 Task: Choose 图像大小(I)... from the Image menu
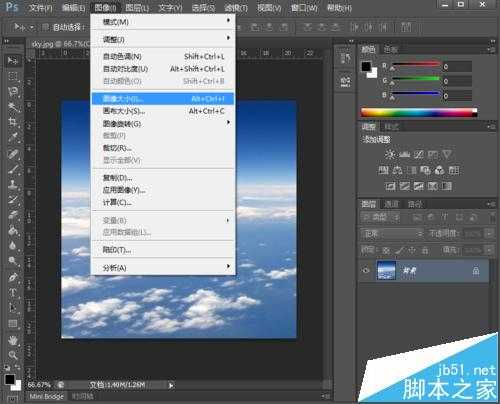click(x=163, y=99)
